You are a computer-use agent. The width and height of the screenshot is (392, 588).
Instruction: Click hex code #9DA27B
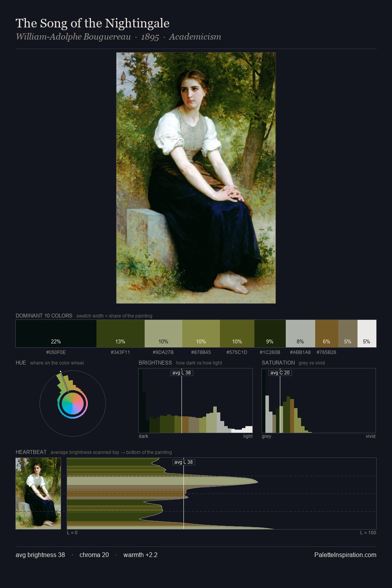pos(163,352)
